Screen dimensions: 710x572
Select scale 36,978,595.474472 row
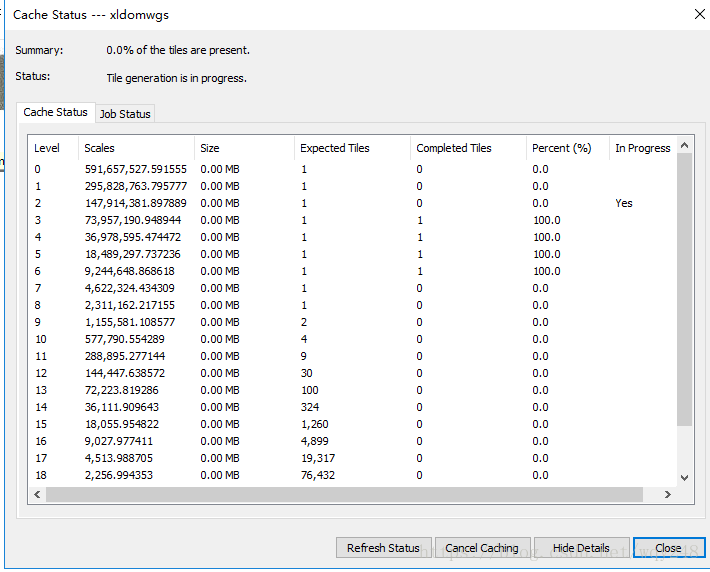point(352,237)
